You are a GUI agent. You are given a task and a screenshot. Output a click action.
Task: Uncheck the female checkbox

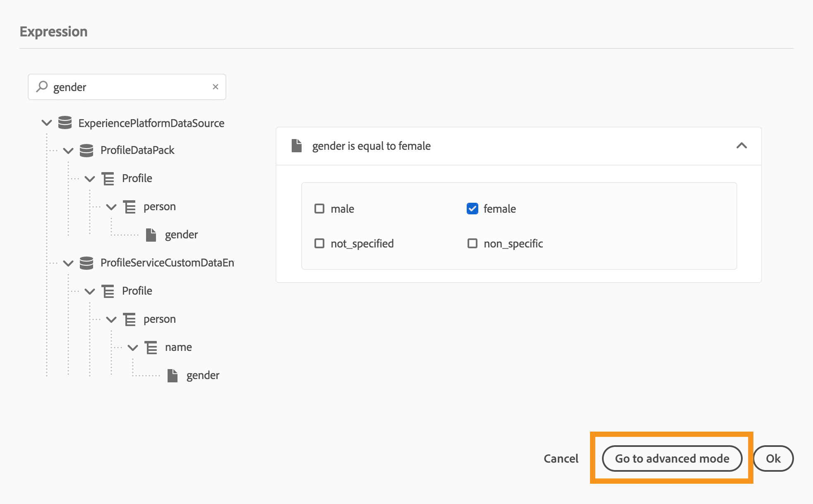coord(472,209)
